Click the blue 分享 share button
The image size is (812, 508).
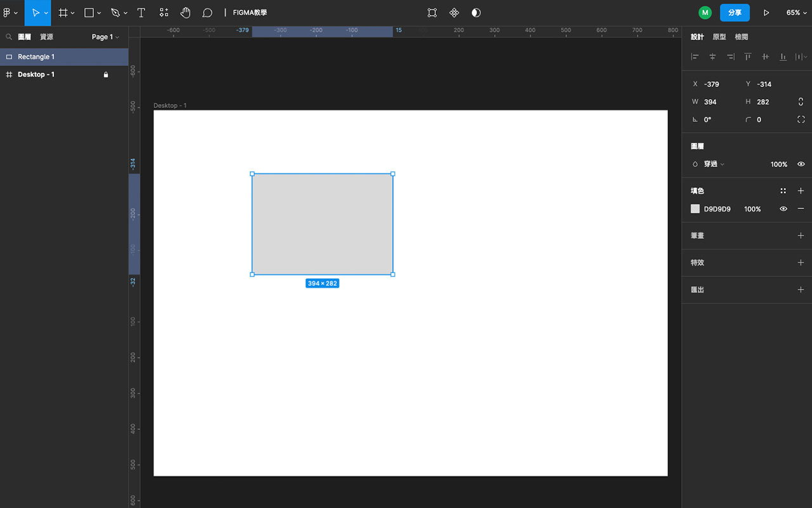[735, 13]
